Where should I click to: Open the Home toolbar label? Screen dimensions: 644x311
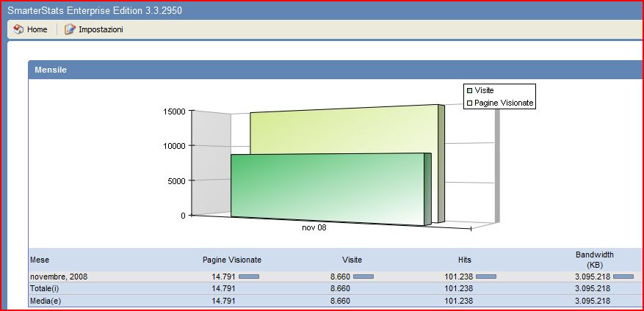point(37,29)
